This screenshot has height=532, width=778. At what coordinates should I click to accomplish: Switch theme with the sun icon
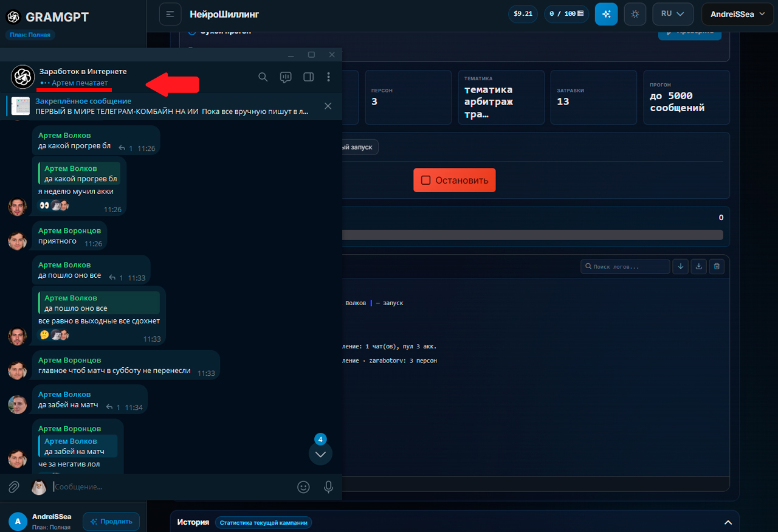(x=635, y=14)
